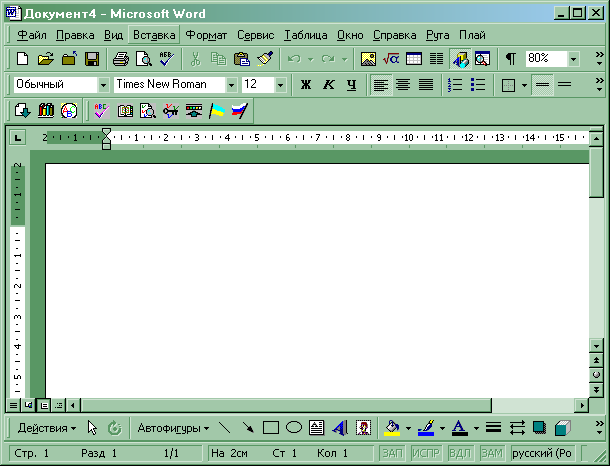Open the borders dropdown arrow
The width and height of the screenshot is (610, 466).
[524, 84]
